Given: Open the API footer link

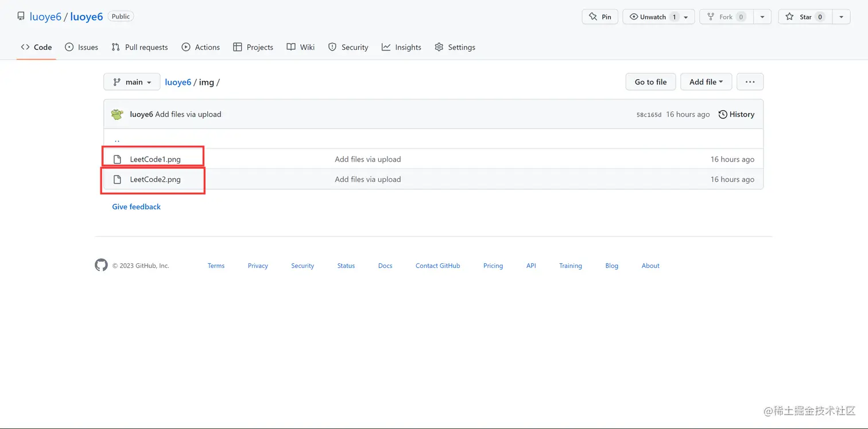Looking at the screenshot, I should tap(531, 266).
